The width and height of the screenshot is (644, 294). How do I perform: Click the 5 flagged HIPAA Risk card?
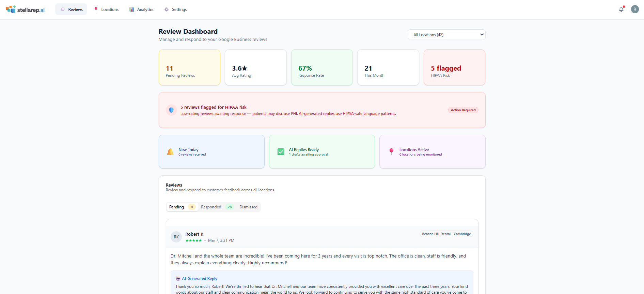tap(454, 68)
